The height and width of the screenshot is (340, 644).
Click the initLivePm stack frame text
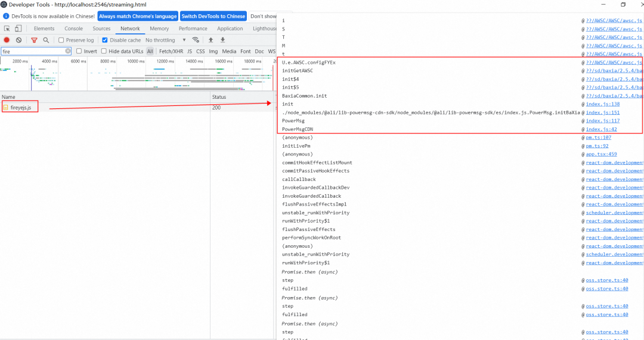point(296,146)
